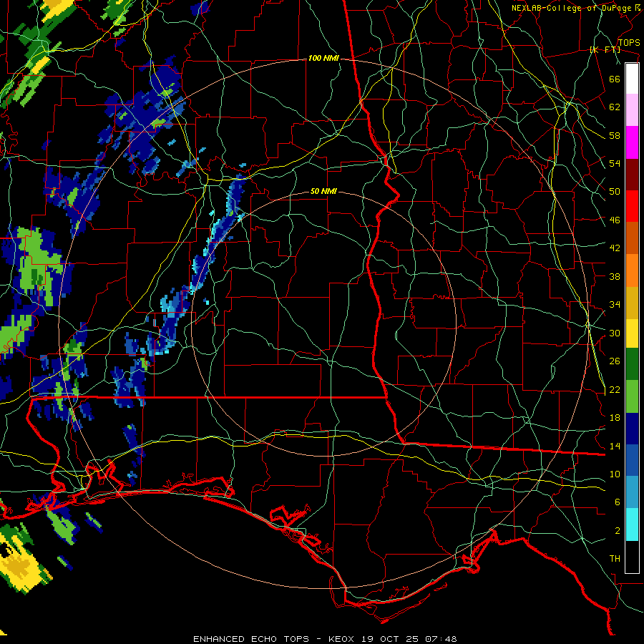The height and width of the screenshot is (644, 644).
Task: Click the gold mustard legend swatch
Action: [x=632, y=303]
